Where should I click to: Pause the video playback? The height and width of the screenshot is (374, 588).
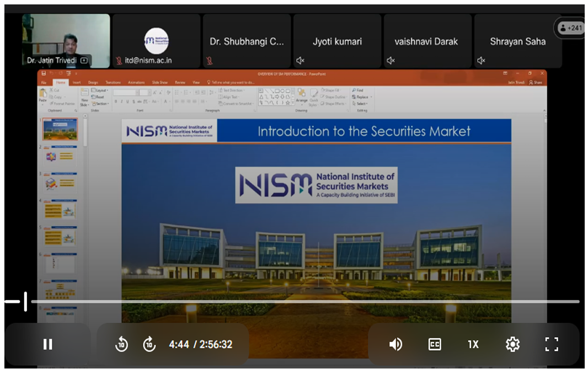[47, 344]
